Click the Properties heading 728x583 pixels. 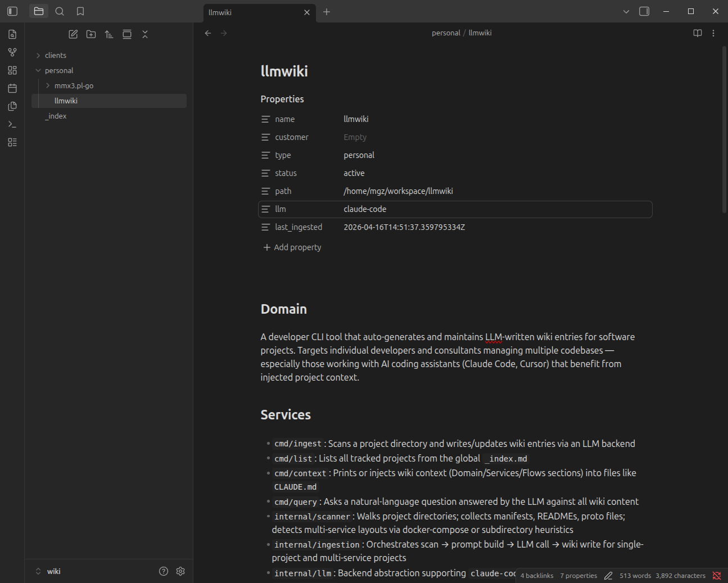click(x=282, y=99)
